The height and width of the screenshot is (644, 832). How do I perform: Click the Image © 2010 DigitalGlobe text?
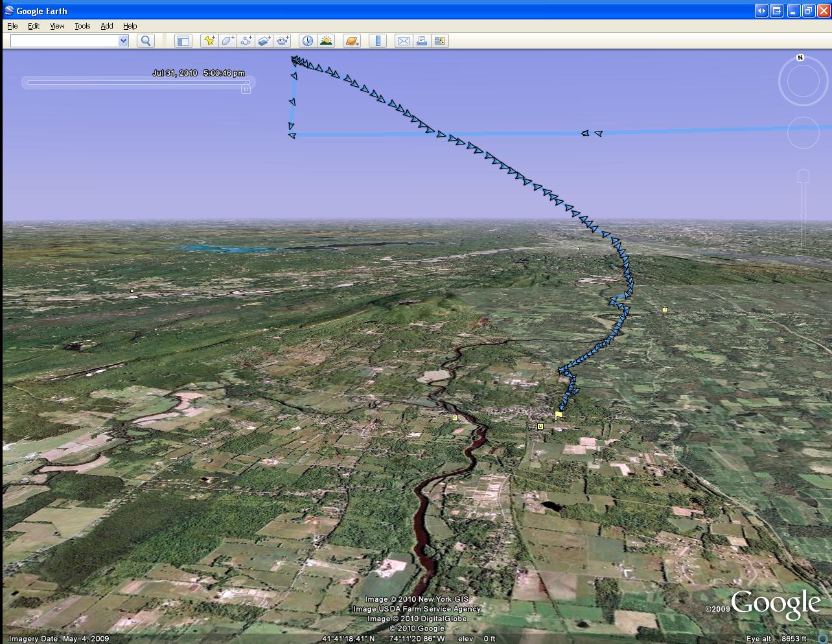tap(417, 619)
